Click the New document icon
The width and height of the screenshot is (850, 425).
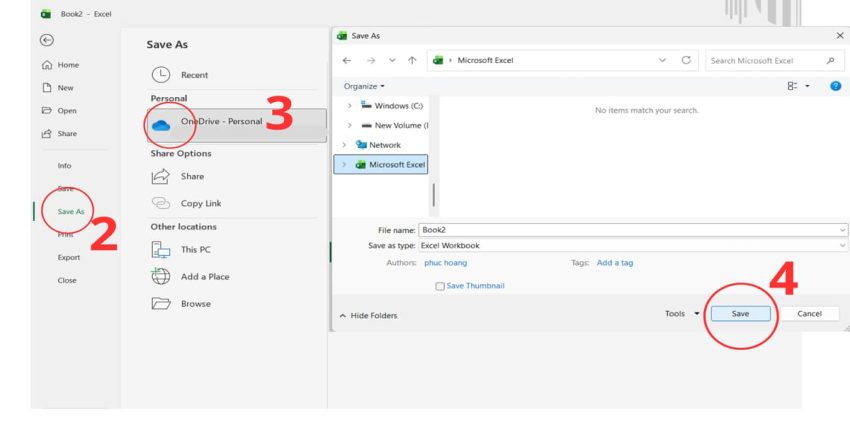47,88
